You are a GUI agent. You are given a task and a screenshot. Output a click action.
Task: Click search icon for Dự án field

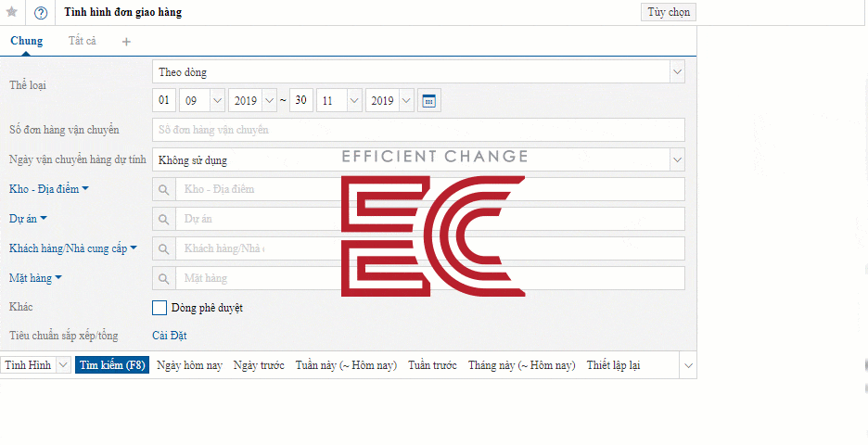click(164, 219)
